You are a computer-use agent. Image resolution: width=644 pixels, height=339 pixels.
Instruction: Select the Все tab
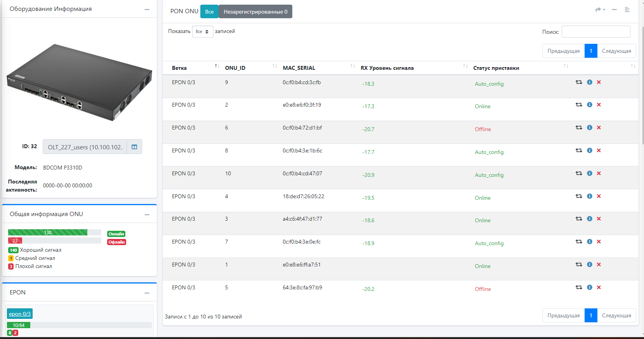(x=209, y=12)
